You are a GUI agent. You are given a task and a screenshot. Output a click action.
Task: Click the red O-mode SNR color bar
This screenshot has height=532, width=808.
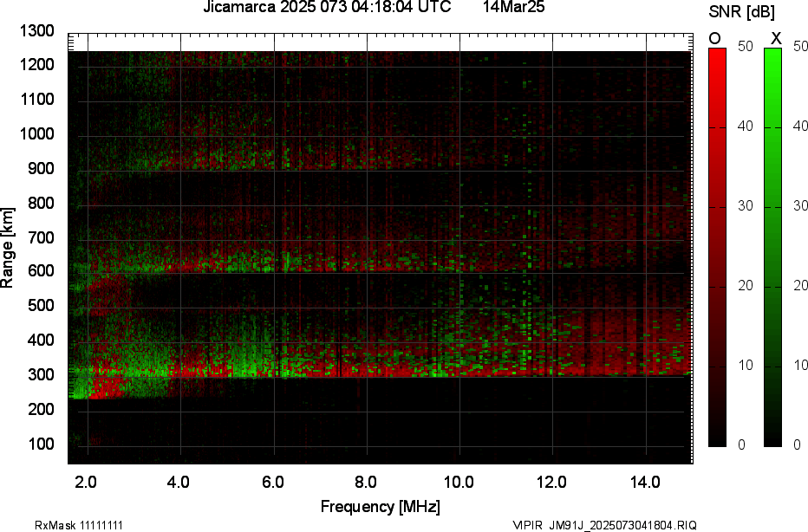(x=717, y=247)
